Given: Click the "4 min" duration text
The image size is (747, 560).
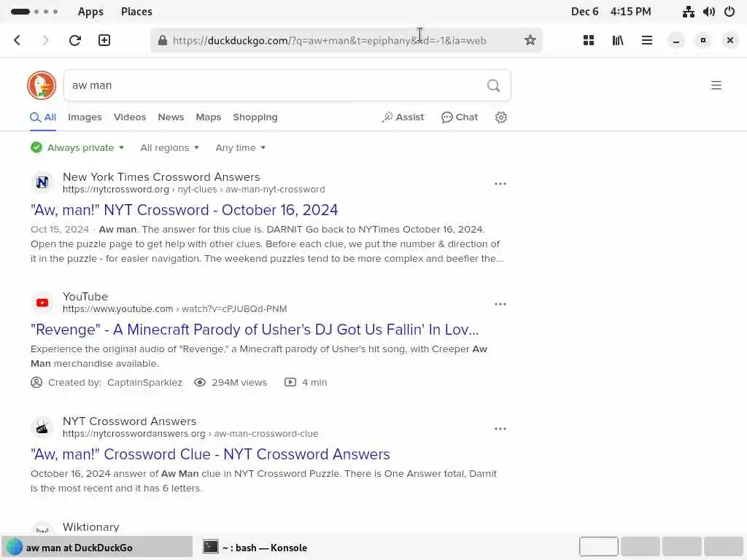Looking at the screenshot, I should click(314, 382).
